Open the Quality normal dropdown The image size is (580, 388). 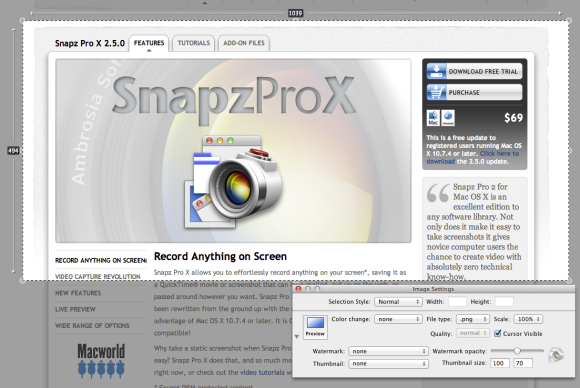[473, 333]
